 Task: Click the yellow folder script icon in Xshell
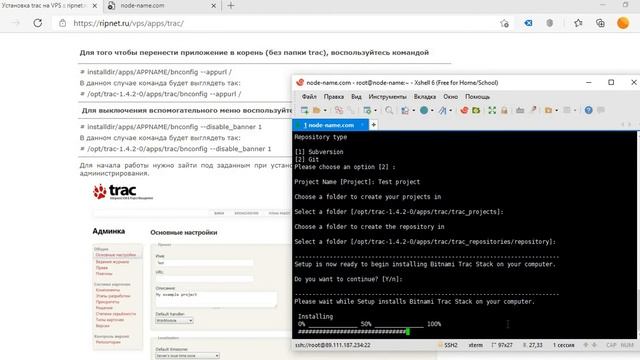[548, 110]
